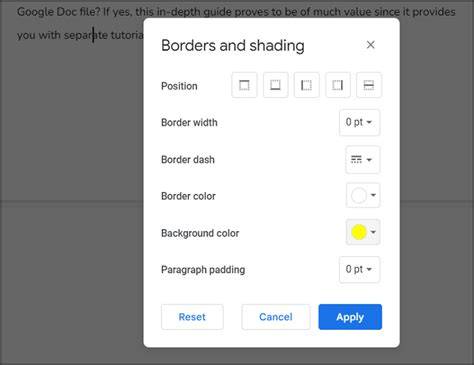Toggle the bottom border position
Image resolution: width=474 pixels, height=365 pixels.
point(275,85)
